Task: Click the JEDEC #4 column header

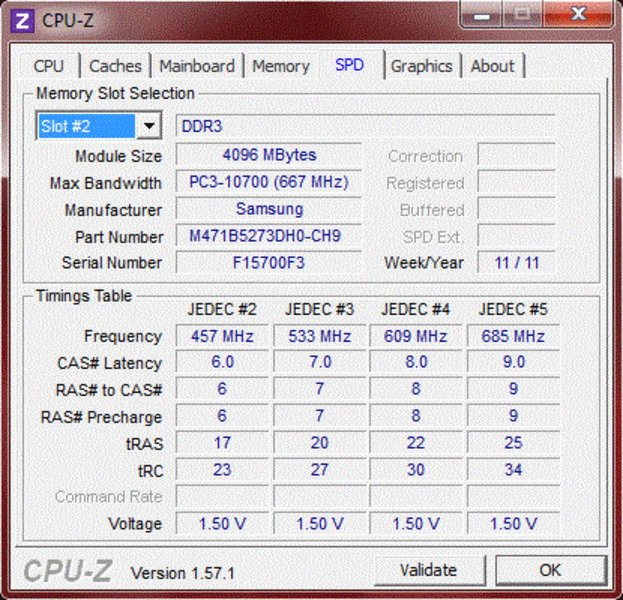Action: [x=416, y=309]
